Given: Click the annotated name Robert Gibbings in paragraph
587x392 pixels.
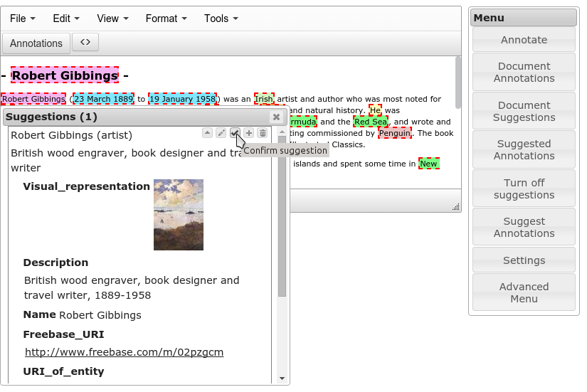Looking at the screenshot, I should click(33, 99).
